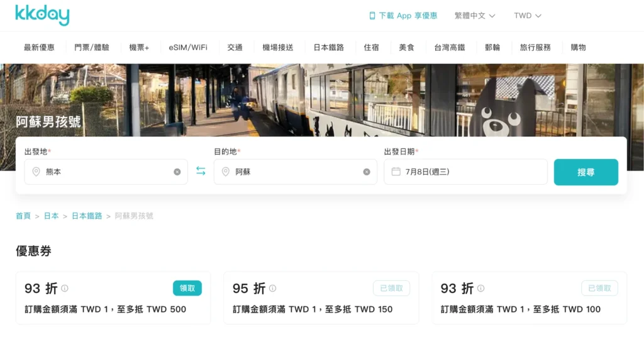Open the TWD currency dropdown

click(x=528, y=16)
